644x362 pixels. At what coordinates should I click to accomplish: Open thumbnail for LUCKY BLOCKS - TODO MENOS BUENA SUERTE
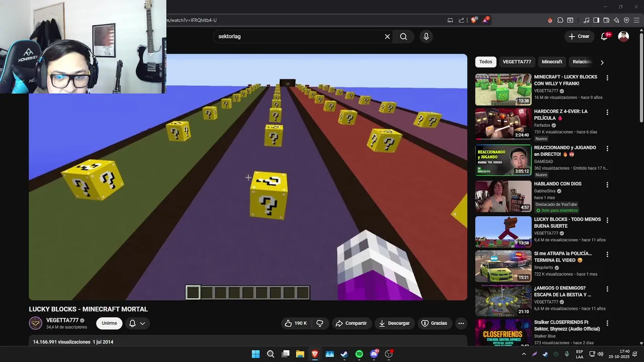503,232
